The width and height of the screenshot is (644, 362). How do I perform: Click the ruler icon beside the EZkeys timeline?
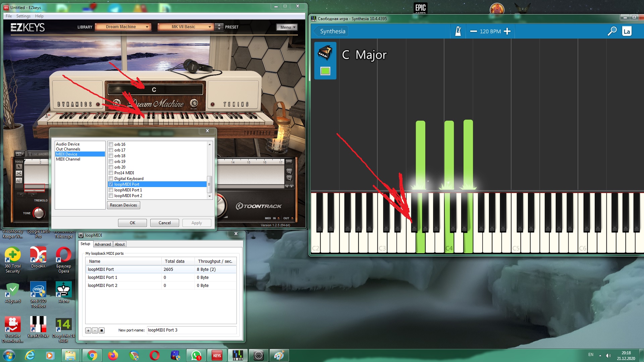point(289,162)
